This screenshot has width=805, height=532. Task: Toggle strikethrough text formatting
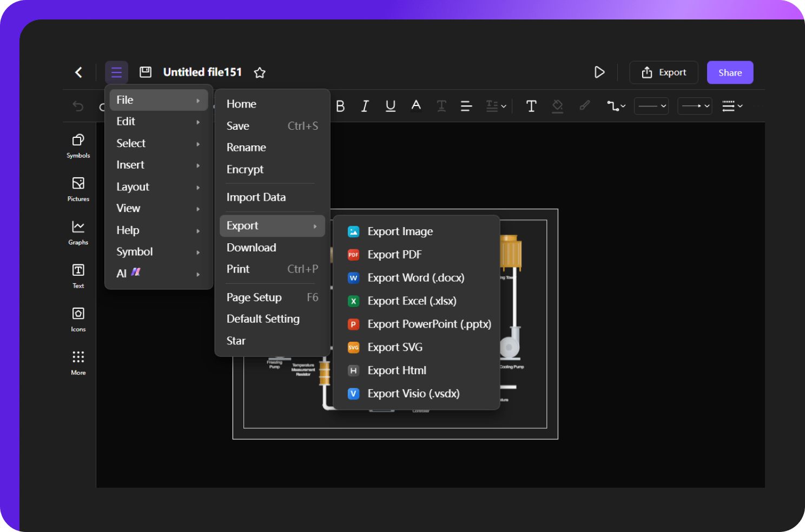[x=441, y=106]
